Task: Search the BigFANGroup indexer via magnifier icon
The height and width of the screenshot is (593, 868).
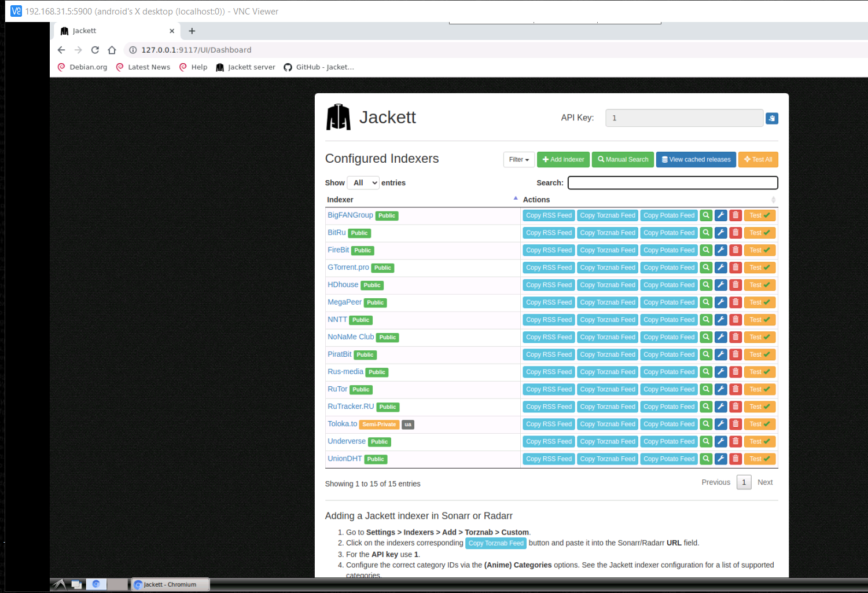Action: pos(706,215)
